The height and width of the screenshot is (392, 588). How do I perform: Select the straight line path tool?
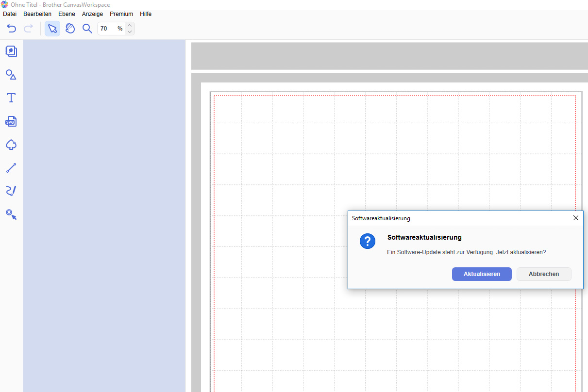coord(11,168)
